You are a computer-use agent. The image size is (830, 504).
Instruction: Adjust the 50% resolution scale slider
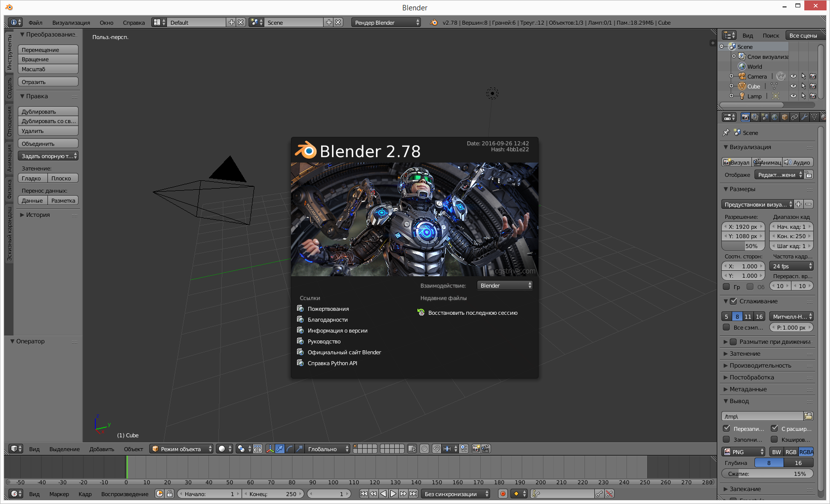pos(743,246)
